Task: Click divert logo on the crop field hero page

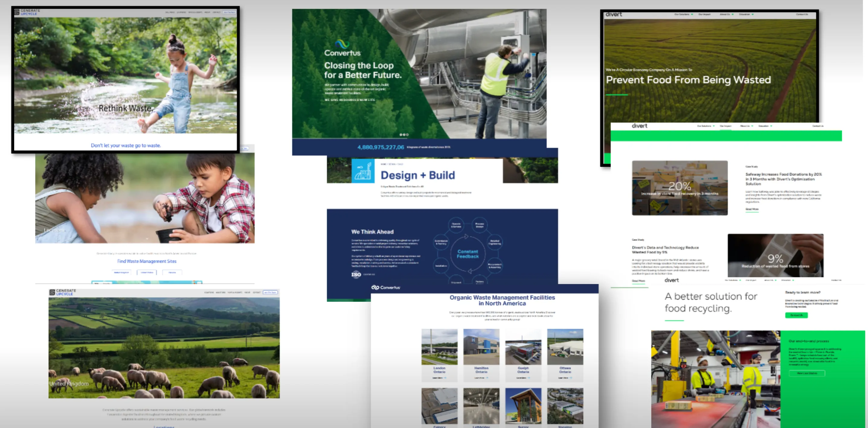Action: click(614, 14)
